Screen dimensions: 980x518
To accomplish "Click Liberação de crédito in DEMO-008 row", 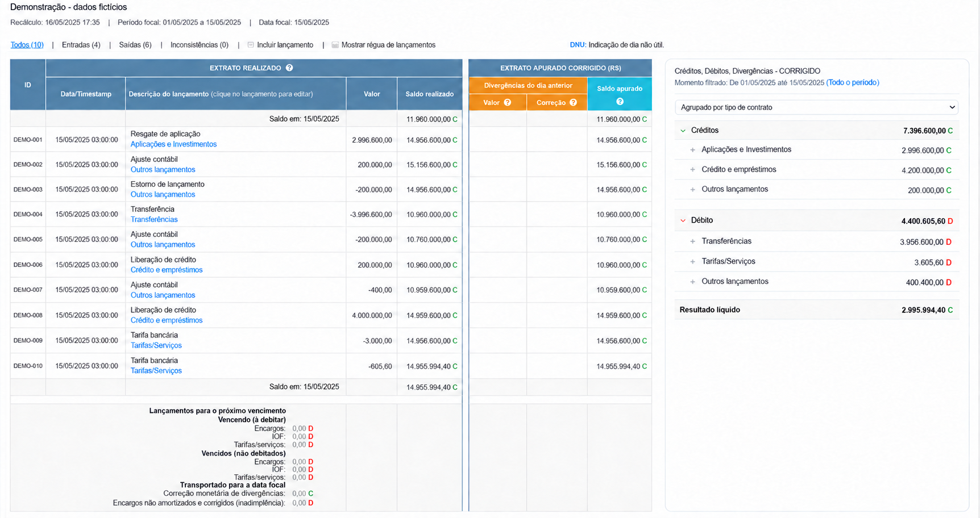I will coord(163,310).
